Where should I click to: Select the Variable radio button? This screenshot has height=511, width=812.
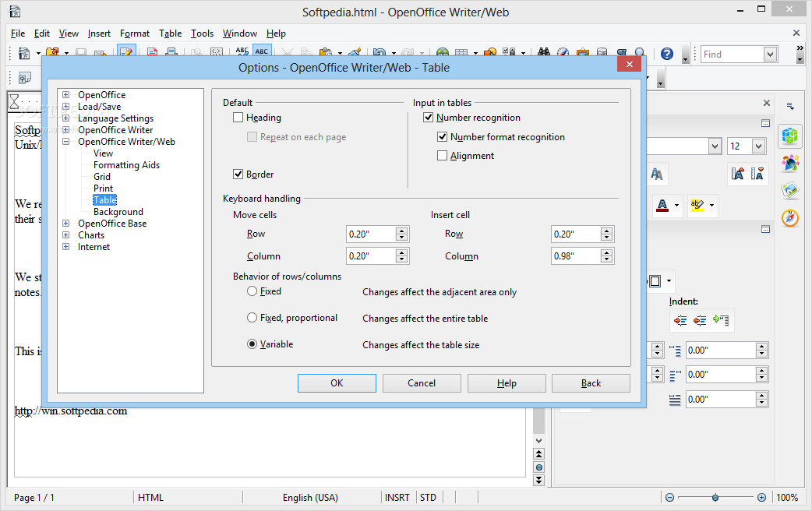pos(252,344)
